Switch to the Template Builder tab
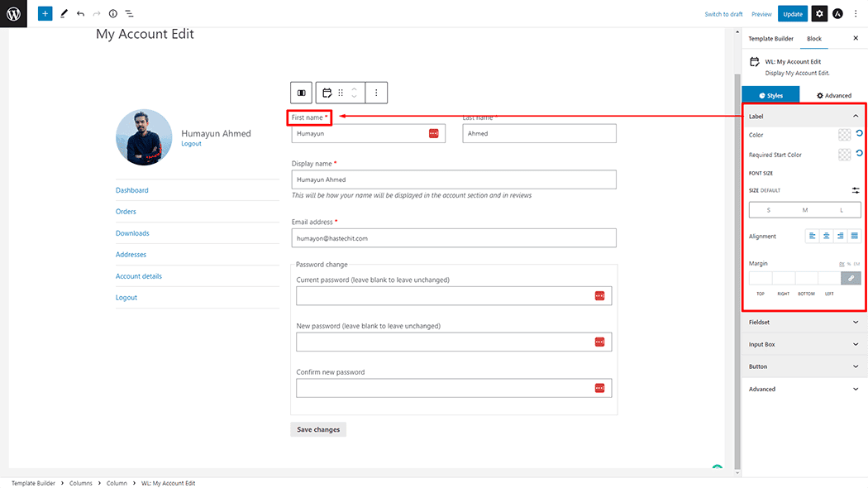868x488 pixels. [x=771, y=39]
